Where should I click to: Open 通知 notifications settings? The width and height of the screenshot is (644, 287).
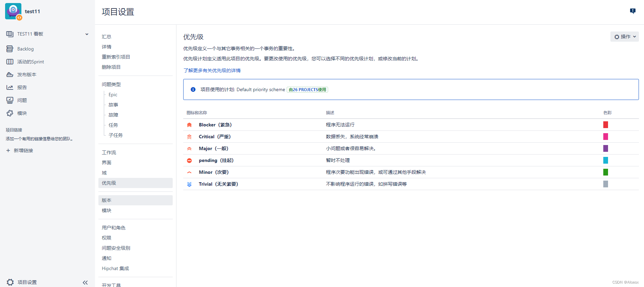107,258
